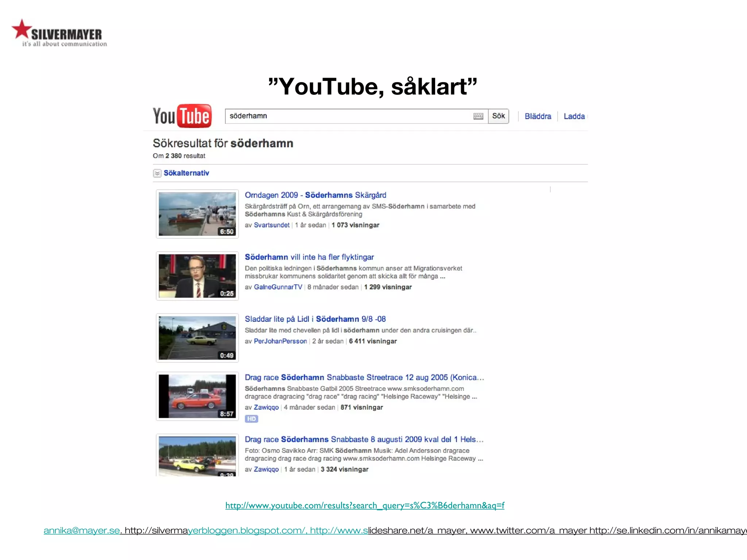Visit the GalneGunnarTV channel link
The width and height of the screenshot is (747, 560).
click(278, 287)
